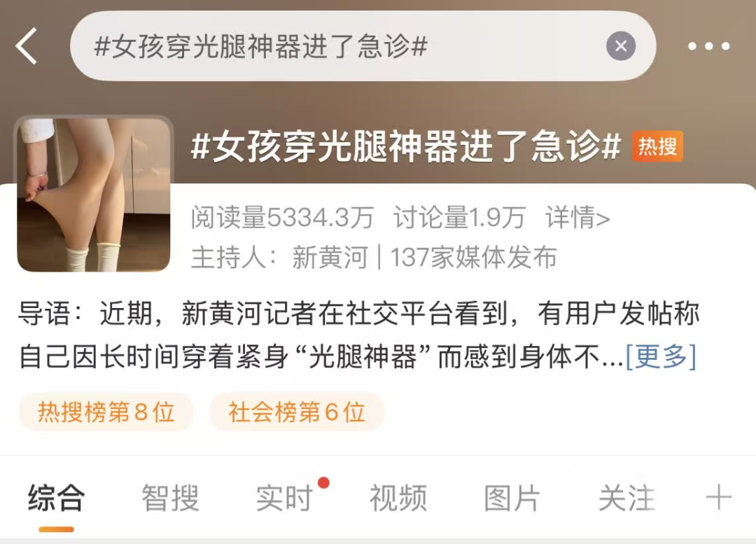Open the 视频 tab
Image resolution: width=756 pixels, height=544 pixels.
click(398, 498)
